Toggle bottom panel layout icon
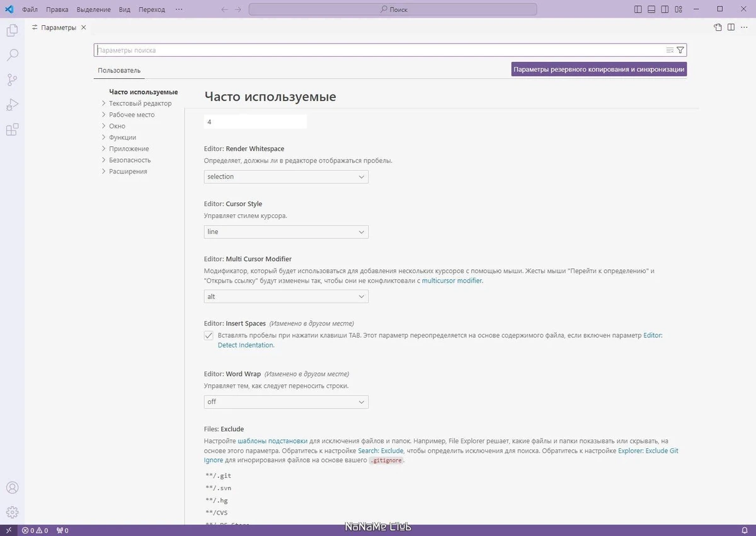Image resolution: width=756 pixels, height=536 pixels. coord(651,9)
